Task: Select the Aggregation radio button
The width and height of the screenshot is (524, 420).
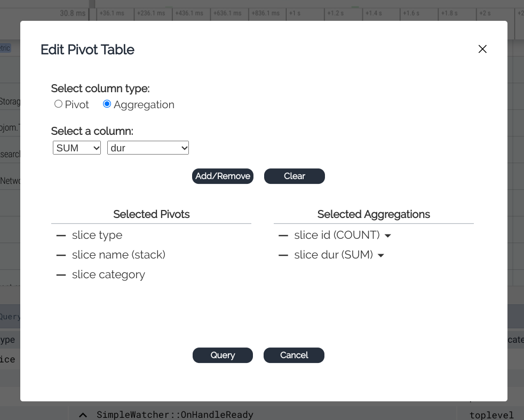Action: coord(107,104)
